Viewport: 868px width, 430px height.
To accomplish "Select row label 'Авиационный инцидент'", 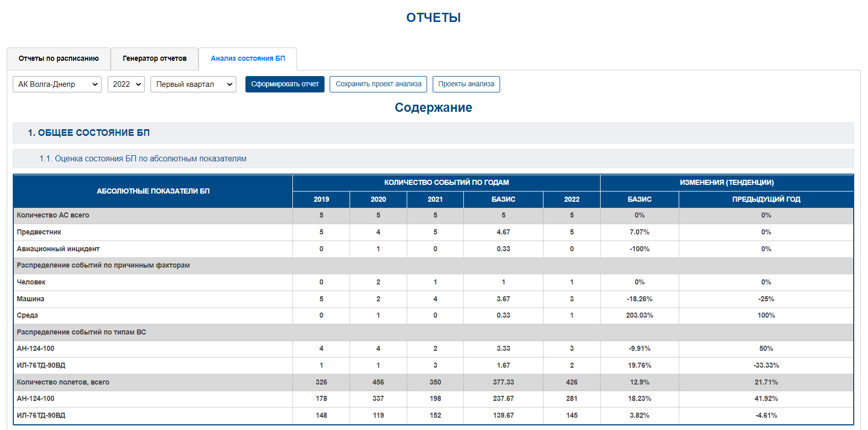I will tap(58, 249).
